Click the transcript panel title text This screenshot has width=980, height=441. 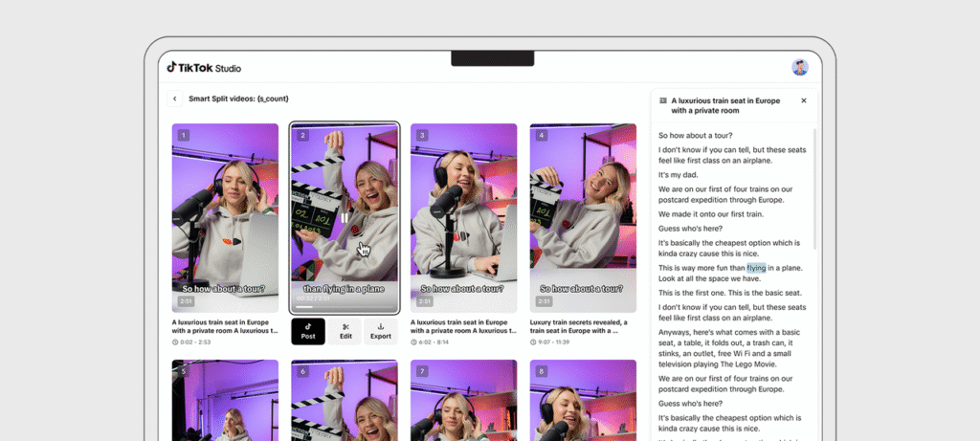pyautogui.click(x=725, y=105)
